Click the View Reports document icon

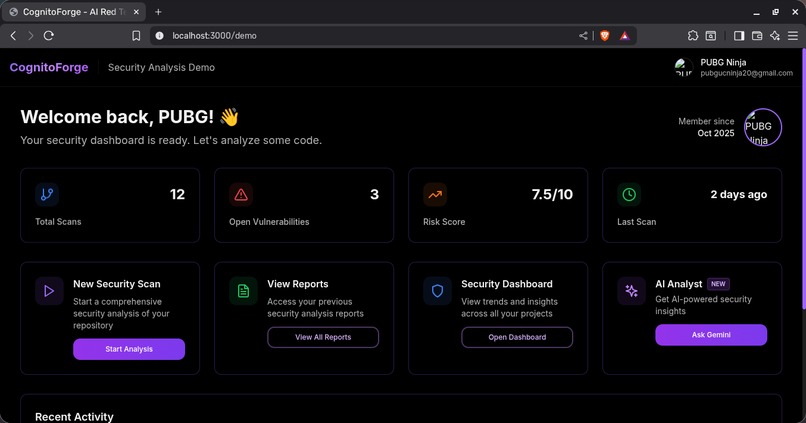[243, 291]
